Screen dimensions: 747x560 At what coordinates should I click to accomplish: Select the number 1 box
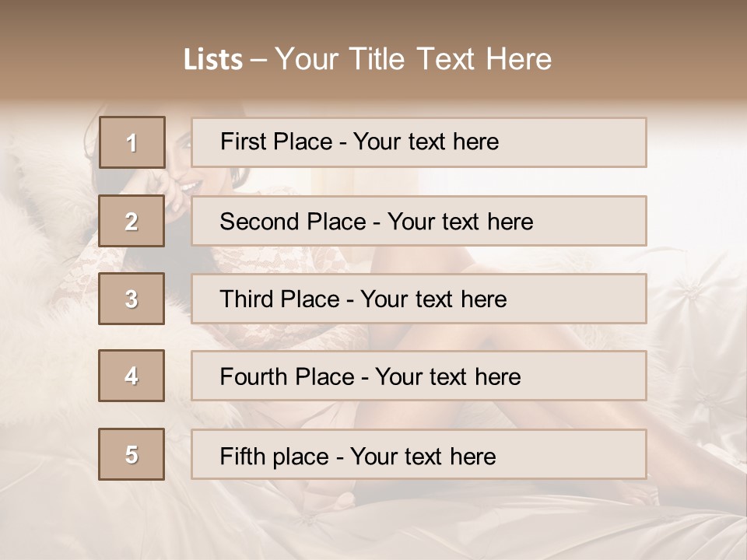(x=132, y=142)
